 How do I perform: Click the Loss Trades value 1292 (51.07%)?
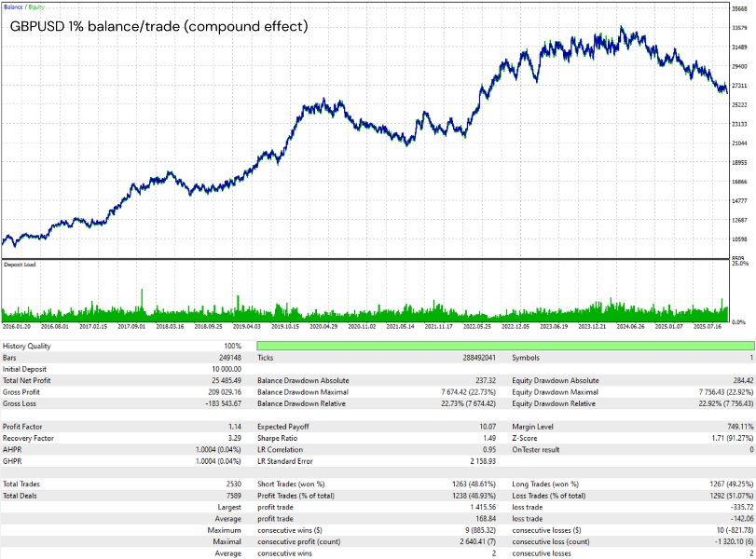click(x=732, y=496)
